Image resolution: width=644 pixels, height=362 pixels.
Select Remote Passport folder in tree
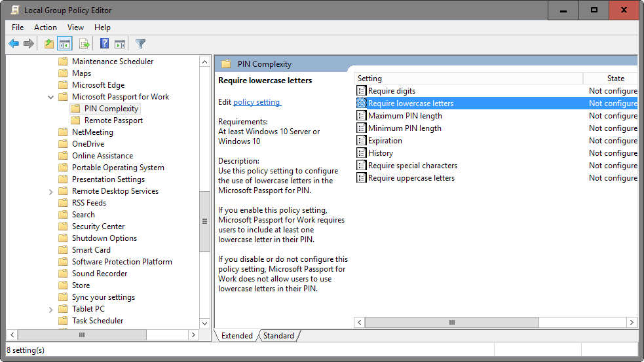coord(113,120)
